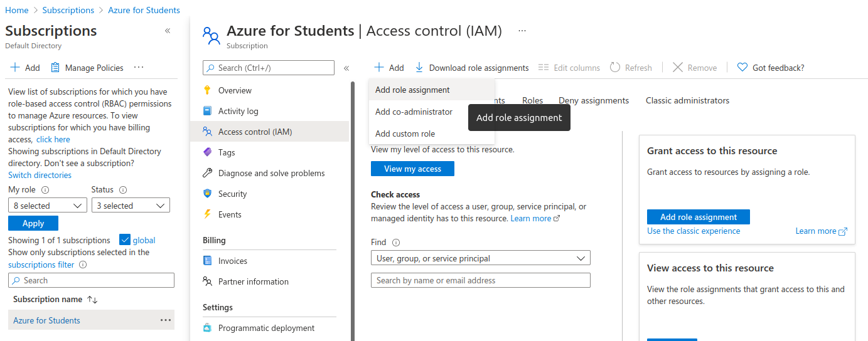Click the Tags icon in resource menu

(x=208, y=152)
